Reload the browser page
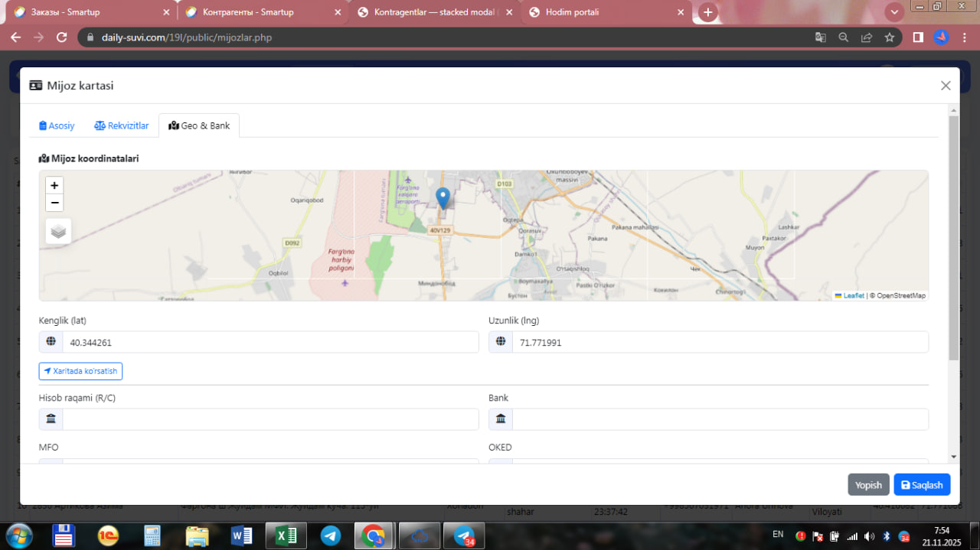Screen dimensions: 980x550 click(x=62, y=37)
